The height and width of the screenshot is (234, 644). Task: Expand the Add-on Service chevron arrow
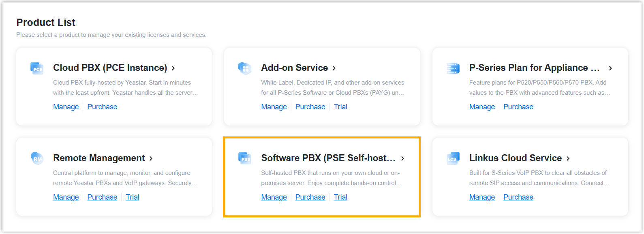(334, 68)
